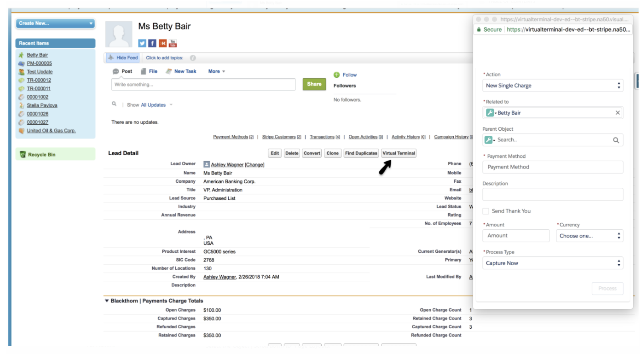Click the Description input field

pos(553,194)
